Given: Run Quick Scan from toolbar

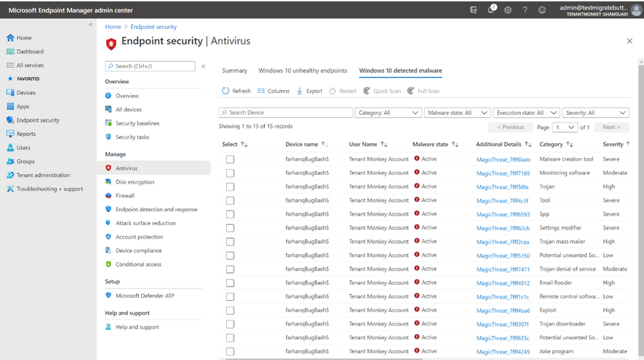Looking at the screenshot, I should 382,91.
